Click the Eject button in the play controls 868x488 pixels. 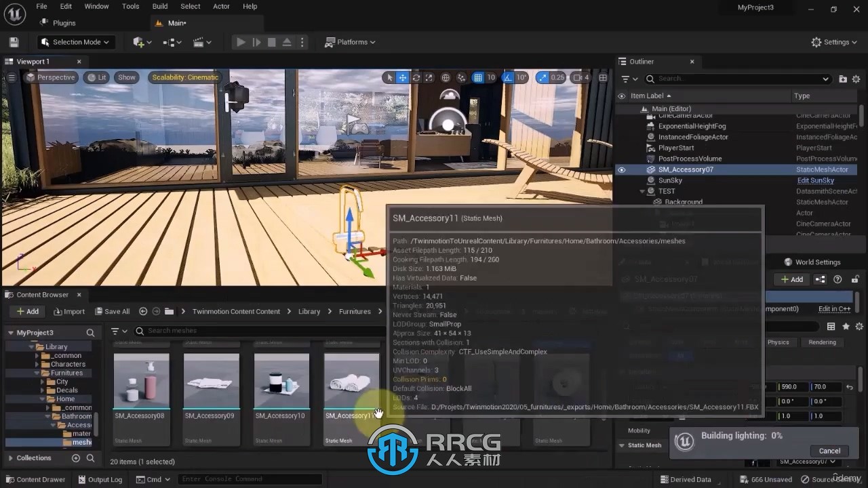coord(287,42)
